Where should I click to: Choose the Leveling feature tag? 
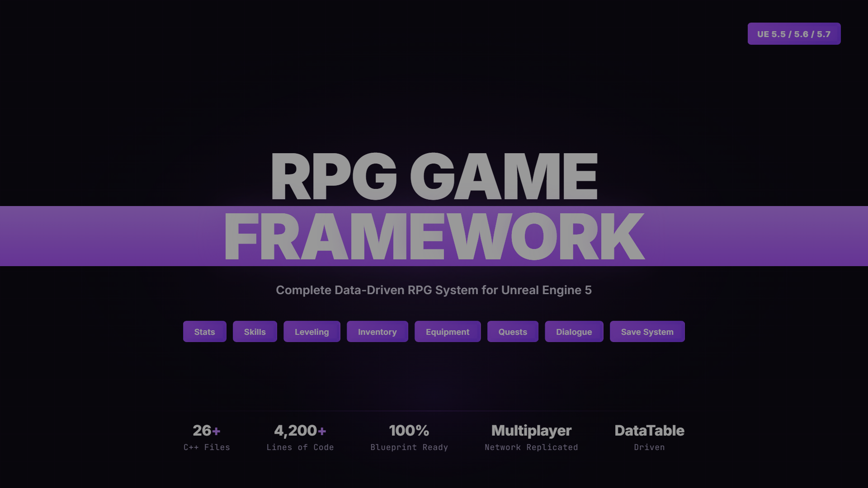312,332
